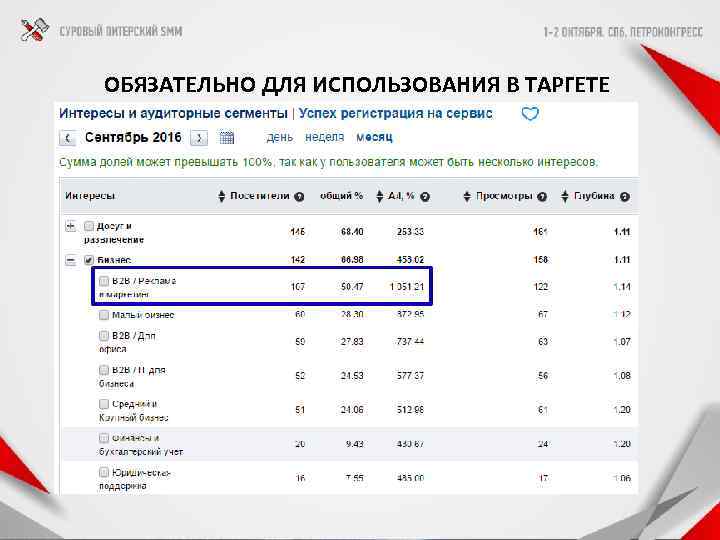Viewport: 720px width, 540px height.
Task: Open help tooltip for Aff, % column
Action: pos(425,197)
